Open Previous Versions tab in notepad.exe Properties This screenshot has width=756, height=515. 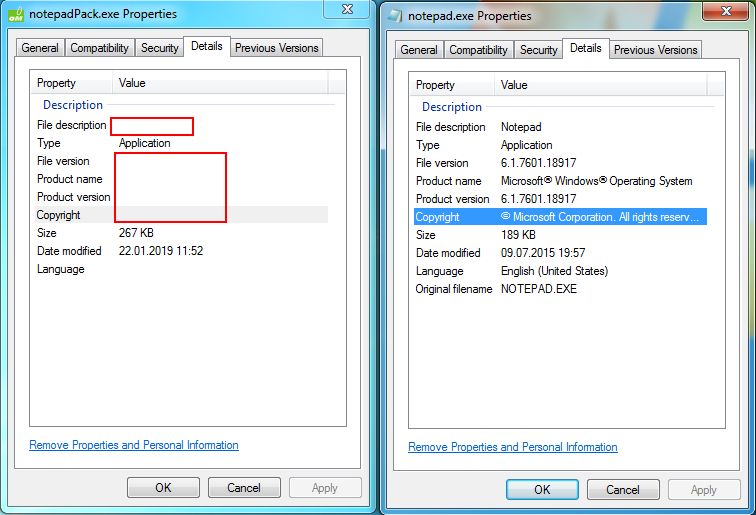[655, 50]
